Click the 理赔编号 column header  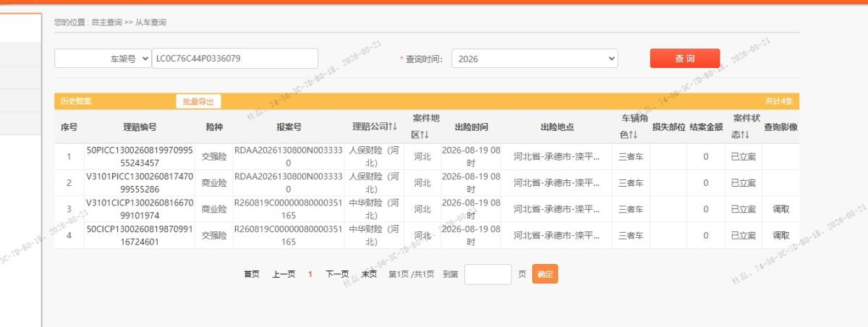tap(140, 127)
